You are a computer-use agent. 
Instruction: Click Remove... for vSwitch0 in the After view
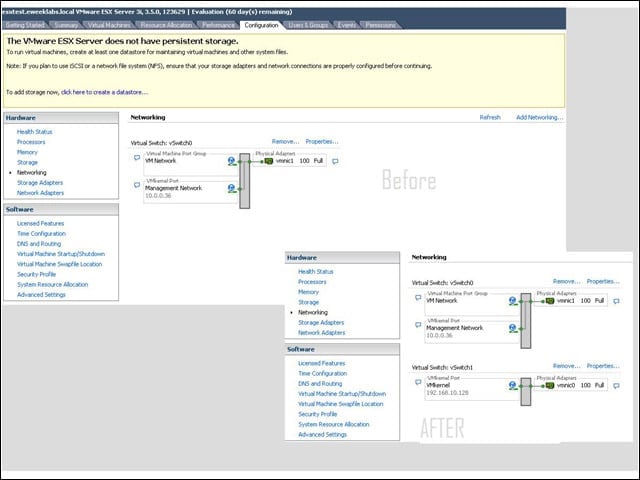click(567, 281)
